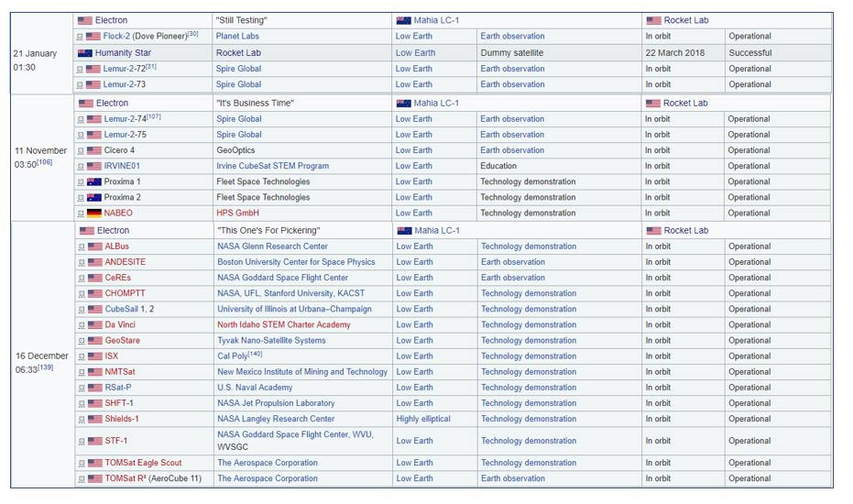The width and height of the screenshot is (853, 504).
Task: Click the US flag beside Flock-2
Action: (x=93, y=37)
